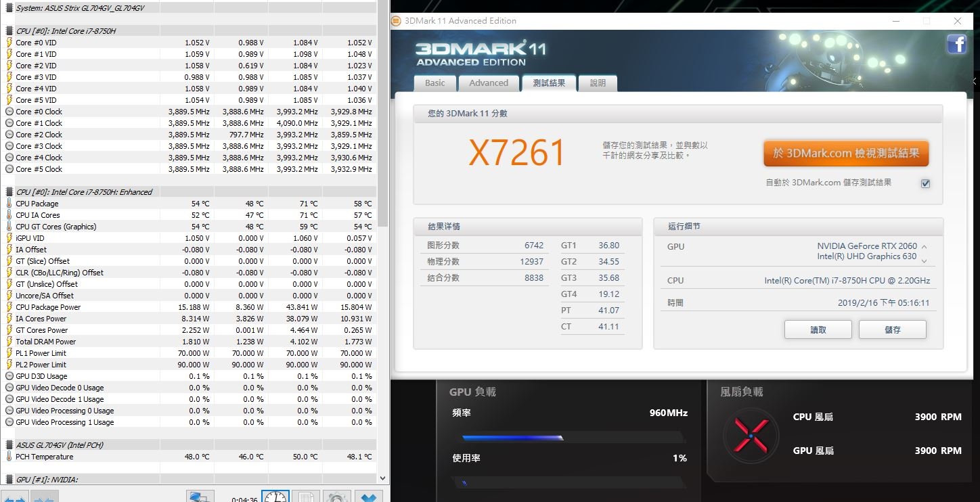980x502 pixels.
Task: Click the clock icon beside Core #0 Clock
Action: coord(9,112)
